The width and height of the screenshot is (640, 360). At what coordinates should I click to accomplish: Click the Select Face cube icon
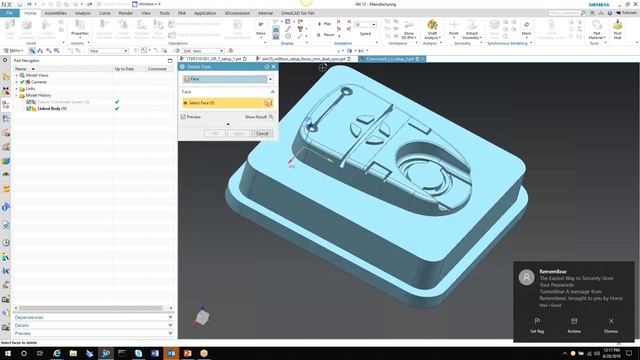268,103
